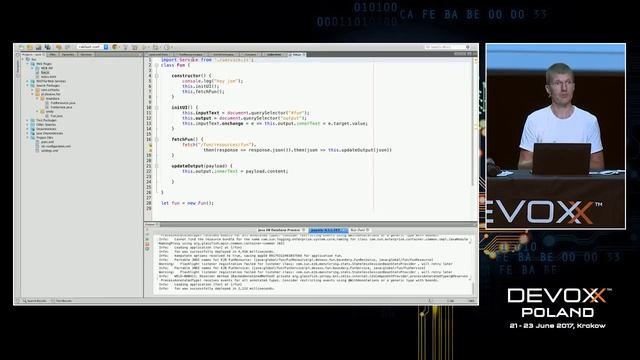Collapse the Web Pages folder
640x360 pixels.
tap(28, 64)
